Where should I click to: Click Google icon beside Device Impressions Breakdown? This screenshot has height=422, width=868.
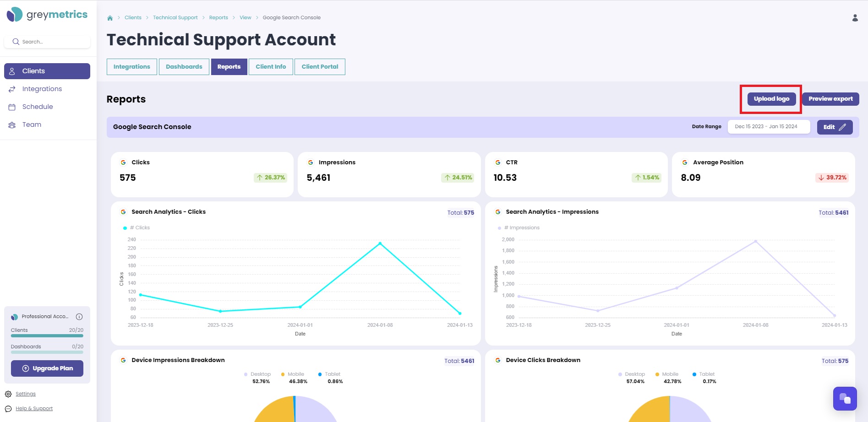[123, 360]
